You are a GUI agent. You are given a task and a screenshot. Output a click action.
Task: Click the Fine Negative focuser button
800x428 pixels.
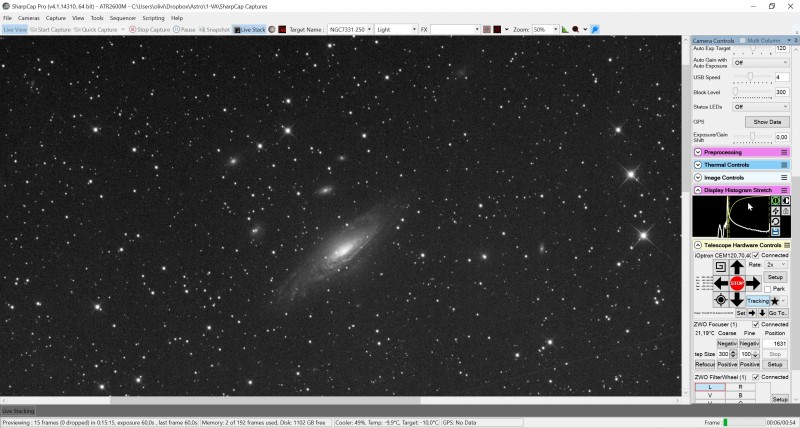(x=749, y=343)
